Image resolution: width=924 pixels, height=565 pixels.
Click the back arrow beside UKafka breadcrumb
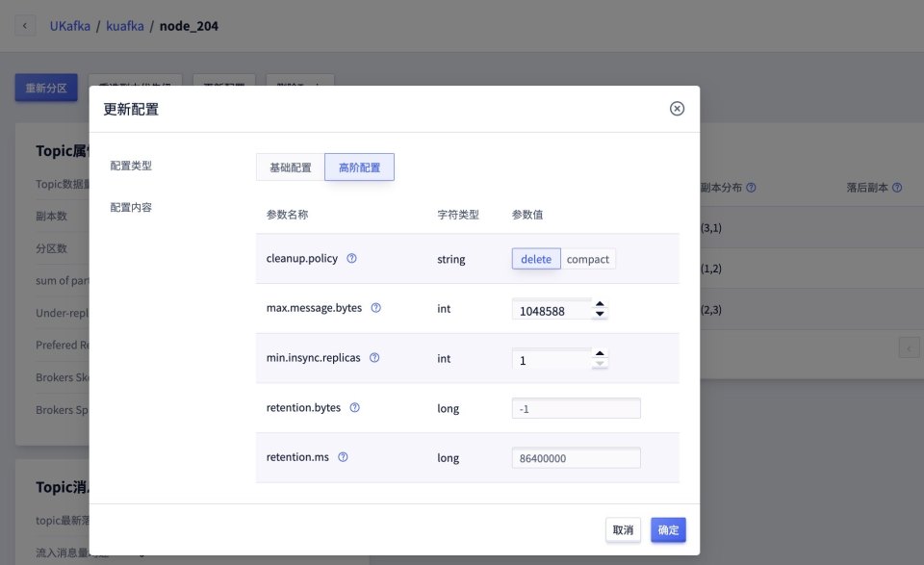[25, 26]
